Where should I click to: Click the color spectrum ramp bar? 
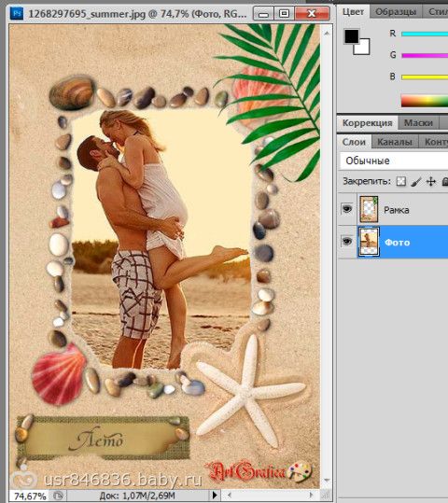(425, 101)
